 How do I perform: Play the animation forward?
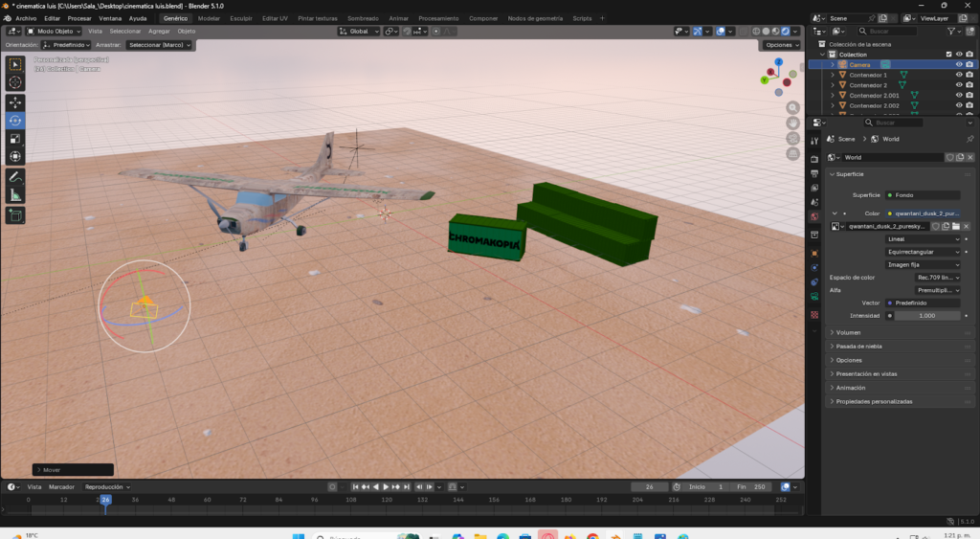click(386, 487)
